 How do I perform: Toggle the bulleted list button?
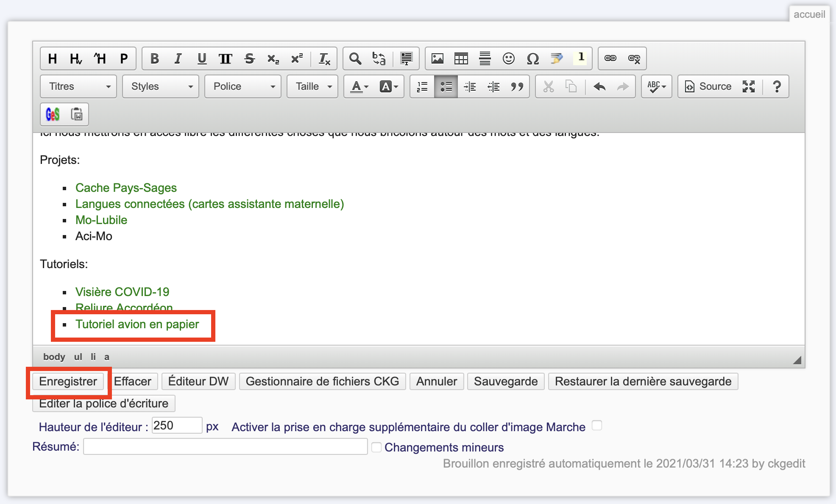[x=446, y=87]
